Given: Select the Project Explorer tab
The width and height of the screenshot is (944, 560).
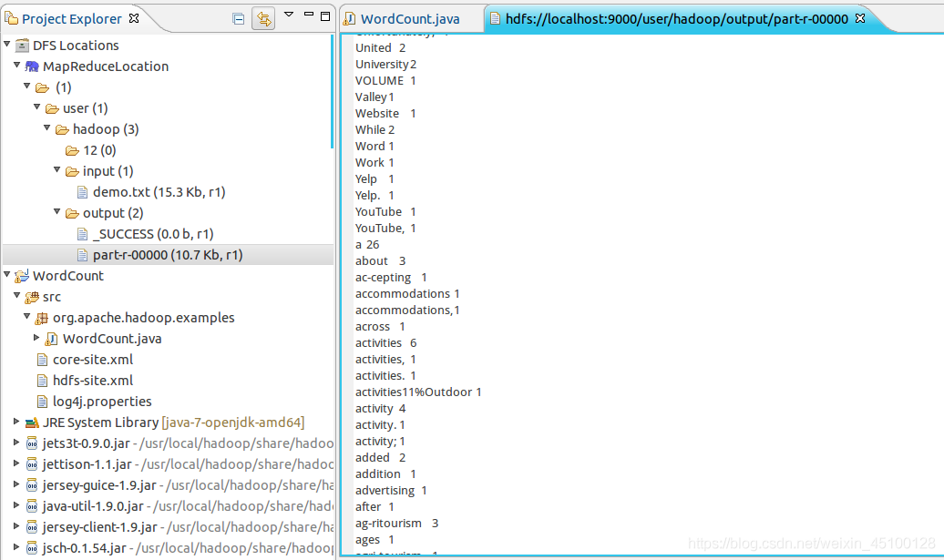Looking at the screenshot, I should point(72,18).
